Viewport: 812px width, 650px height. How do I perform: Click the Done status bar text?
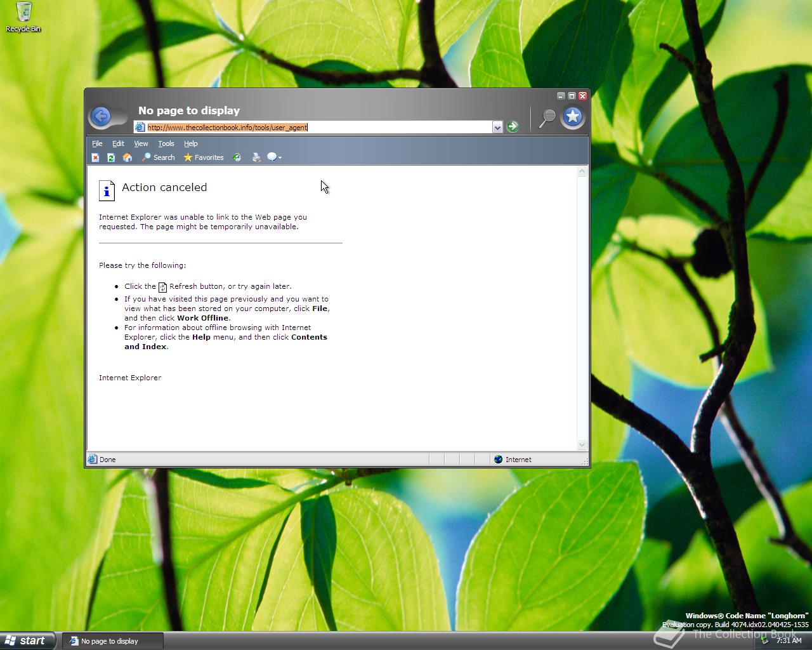click(x=108, y=460)
